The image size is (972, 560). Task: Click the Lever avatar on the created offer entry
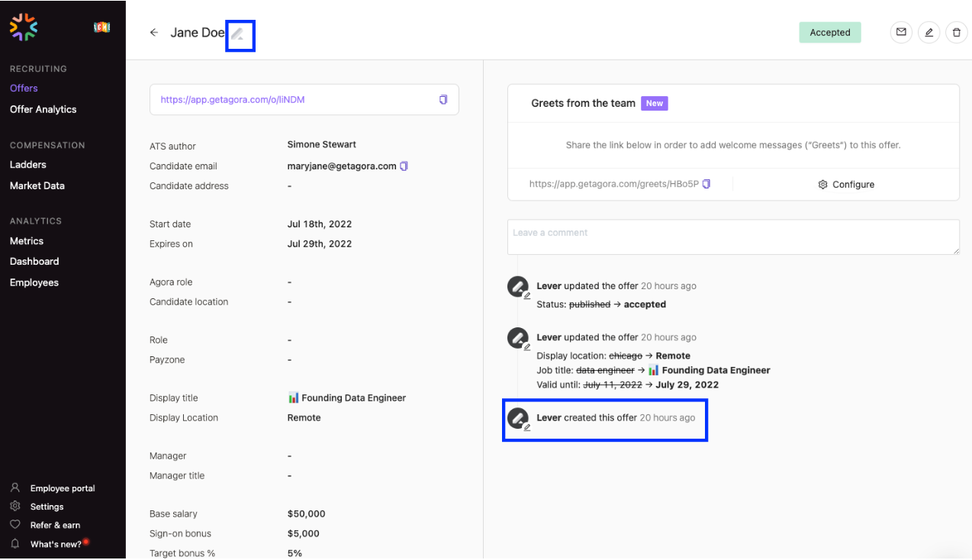pyautogui.click(x=518, y=418)
